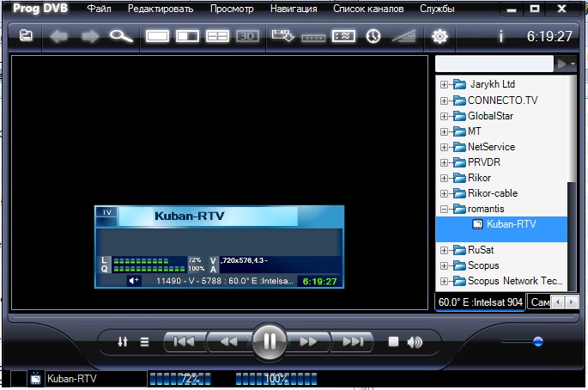Select the picture-in-picture layout icon
The height and width of the screenshot is (390, 588).
click(x=188, y=36)
